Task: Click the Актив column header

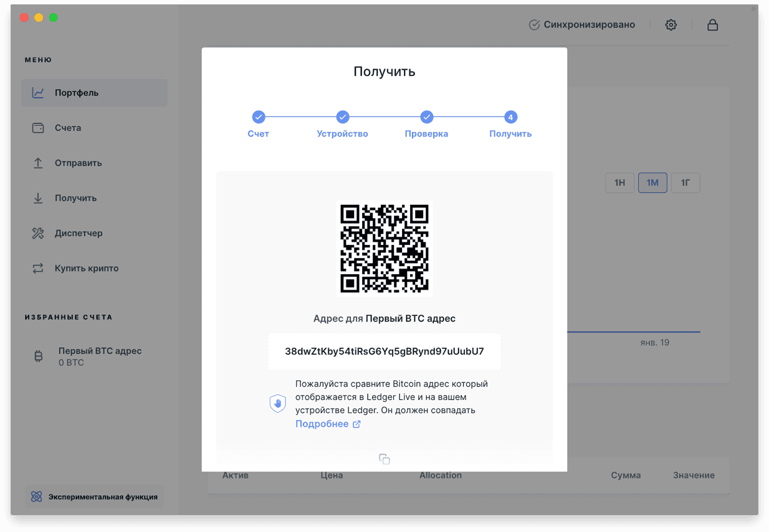Action: point(236,475)
